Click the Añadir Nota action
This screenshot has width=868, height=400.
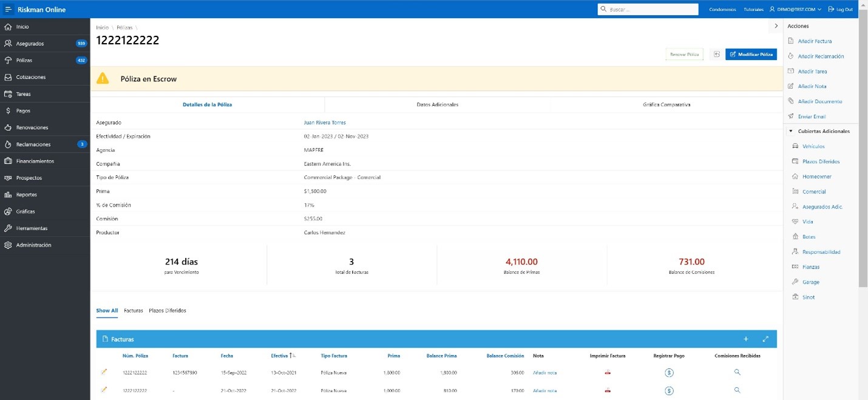click(x=812, y=86)
